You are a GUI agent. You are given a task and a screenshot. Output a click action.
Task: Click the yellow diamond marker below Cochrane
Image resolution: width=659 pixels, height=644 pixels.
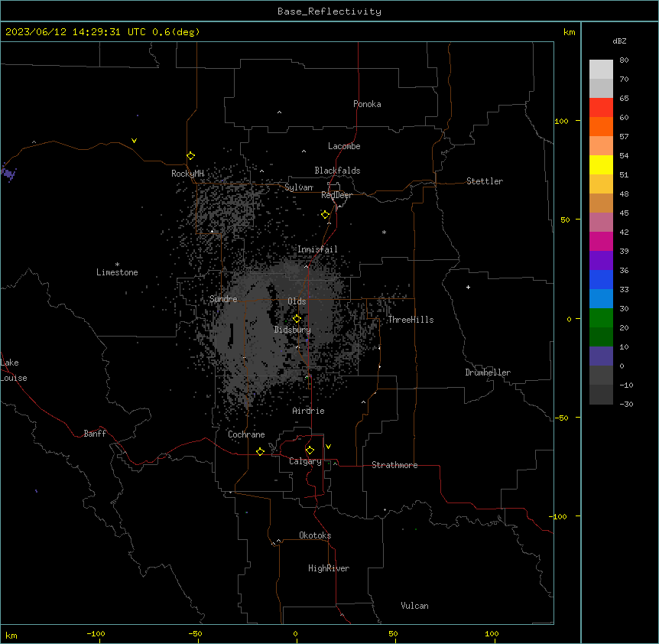[x=261, y=451]
